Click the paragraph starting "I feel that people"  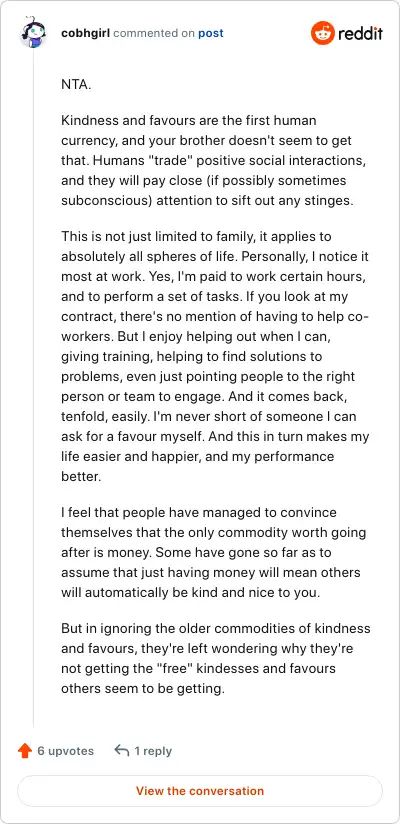[213, 552]
